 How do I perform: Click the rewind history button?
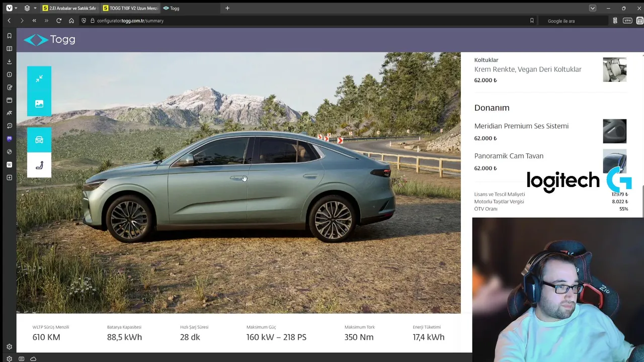click(34, 21)
